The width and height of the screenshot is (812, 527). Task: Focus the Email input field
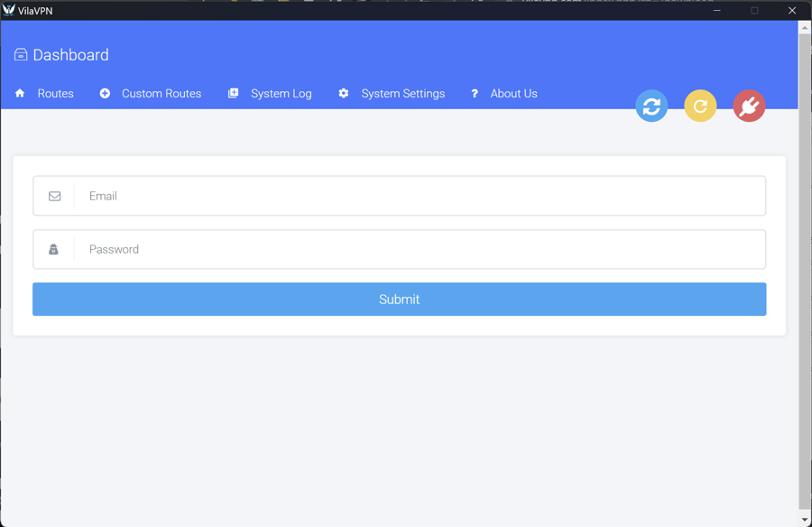pos(420,196)
